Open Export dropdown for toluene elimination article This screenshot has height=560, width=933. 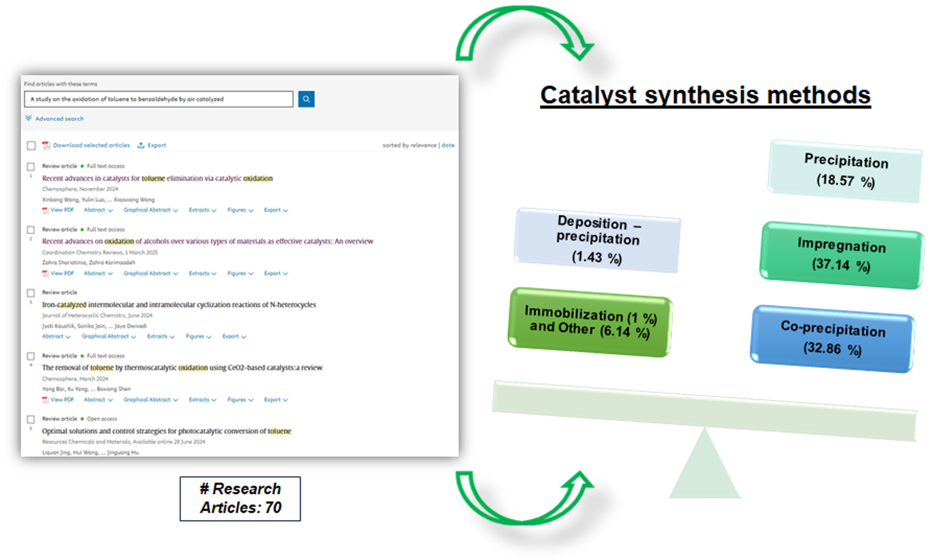pos(276,210)
